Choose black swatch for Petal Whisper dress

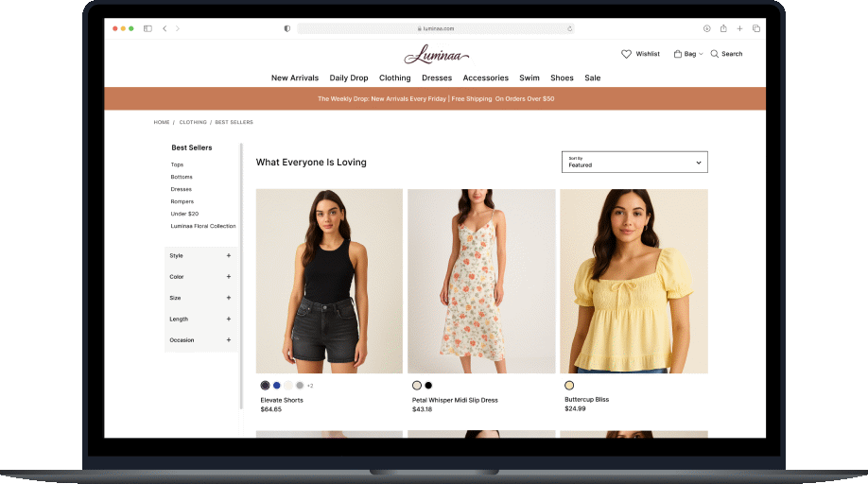[428, 386]
